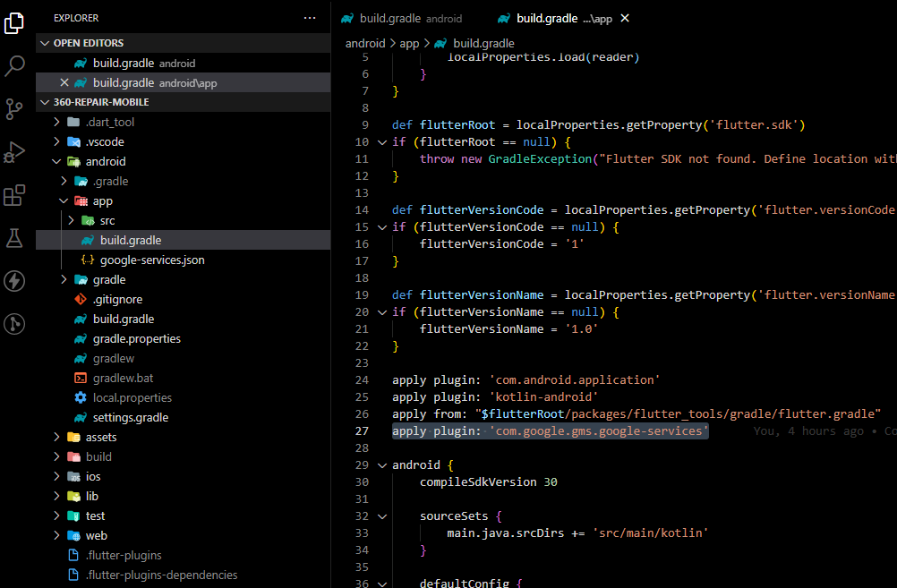Screen dimensions: 897x588
Task: Open the Extensions view icon
Action: point(14,195)
